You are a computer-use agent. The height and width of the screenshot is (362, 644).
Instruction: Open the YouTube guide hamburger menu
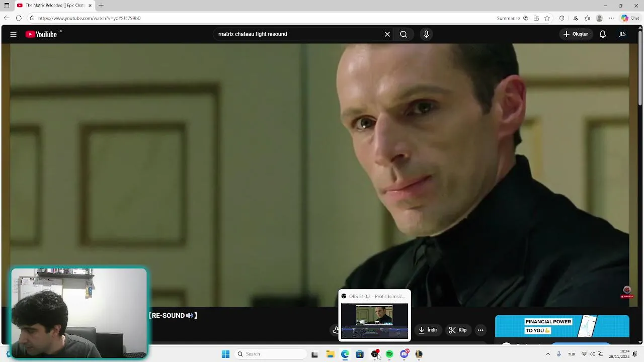tap(14, 34)
